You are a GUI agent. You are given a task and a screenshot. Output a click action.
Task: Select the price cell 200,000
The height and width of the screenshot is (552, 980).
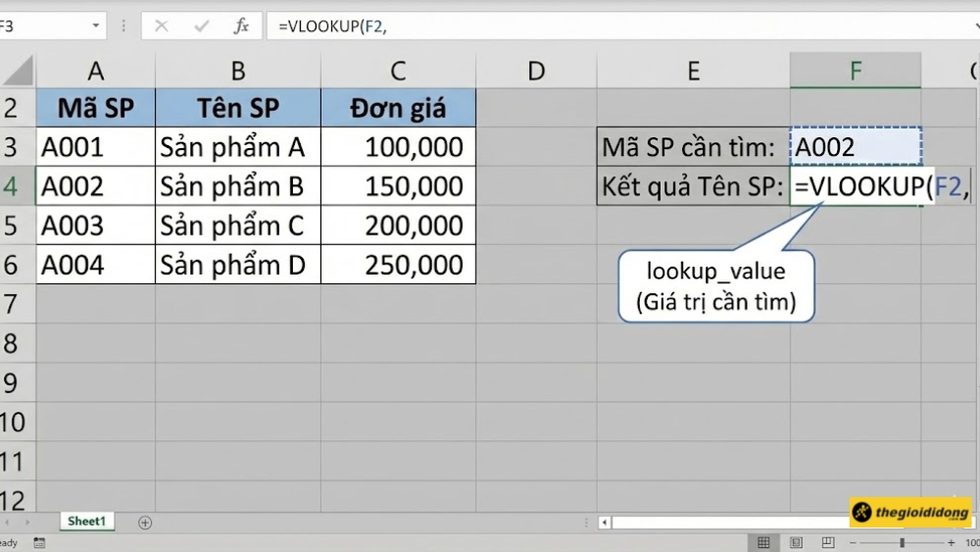click(398, 226)
